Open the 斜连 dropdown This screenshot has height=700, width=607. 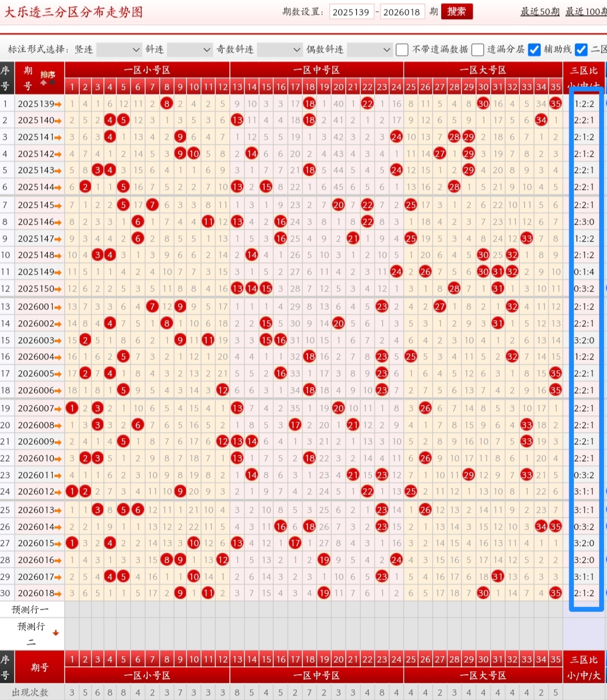[190, 50]
